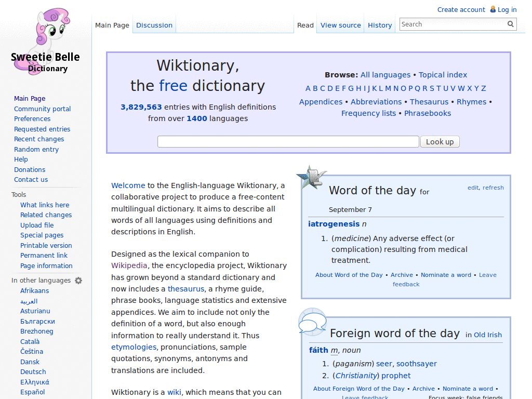
Task: Click the dictionary look up text box
Action: 288,141
